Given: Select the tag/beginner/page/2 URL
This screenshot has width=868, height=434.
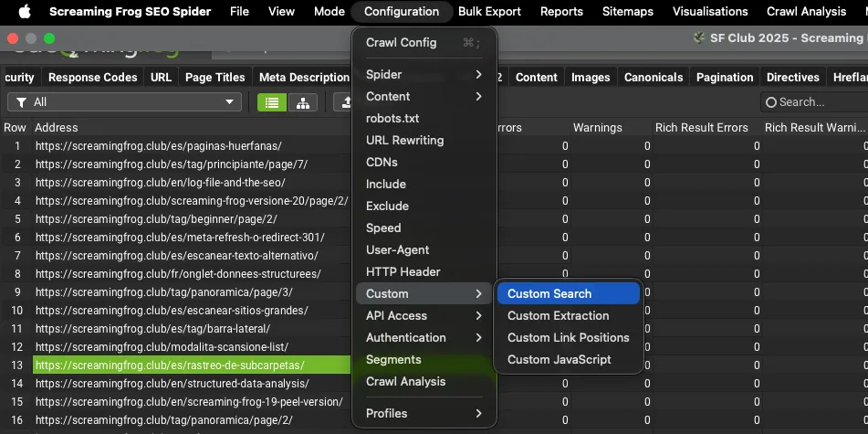Looking at the screenshot, I should pyautogui.click(x=156, y=219).
